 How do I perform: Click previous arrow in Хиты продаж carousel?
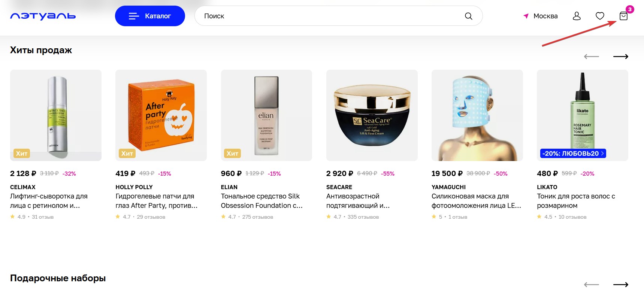pos(592,57)
